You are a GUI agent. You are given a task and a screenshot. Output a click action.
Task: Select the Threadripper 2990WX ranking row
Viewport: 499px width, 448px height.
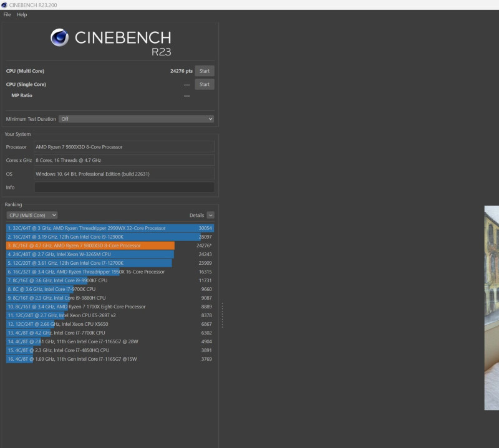point(110,228)
